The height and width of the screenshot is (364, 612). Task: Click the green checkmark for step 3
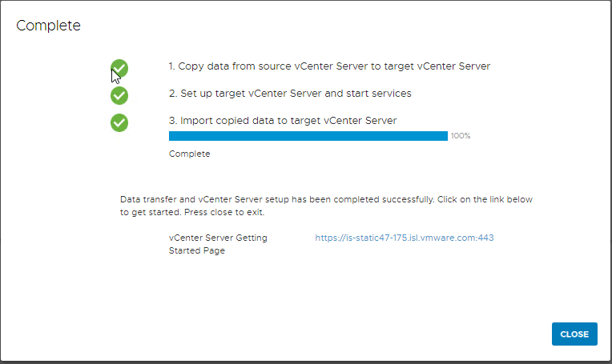click(x=119, y=122)
